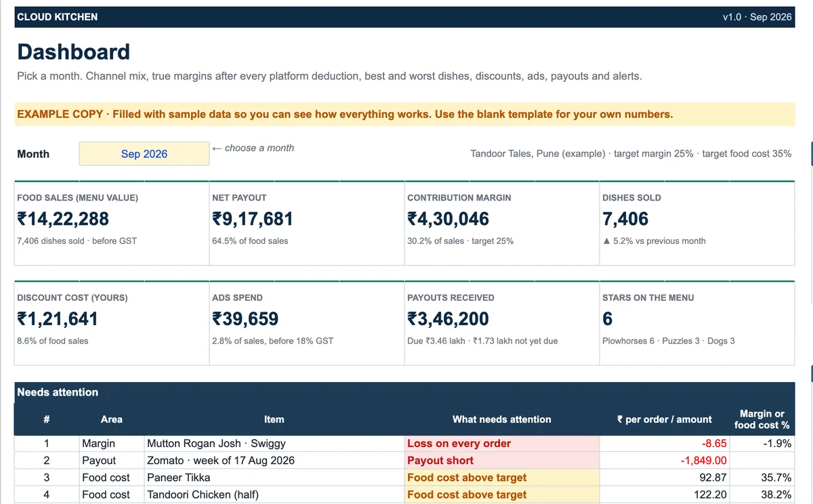The width and height of the screenshot is (813, 504).
Task: Select 'Plowhorses 6 · Puzzles 3 · Dogs 3'
Action: pos(669,341)
